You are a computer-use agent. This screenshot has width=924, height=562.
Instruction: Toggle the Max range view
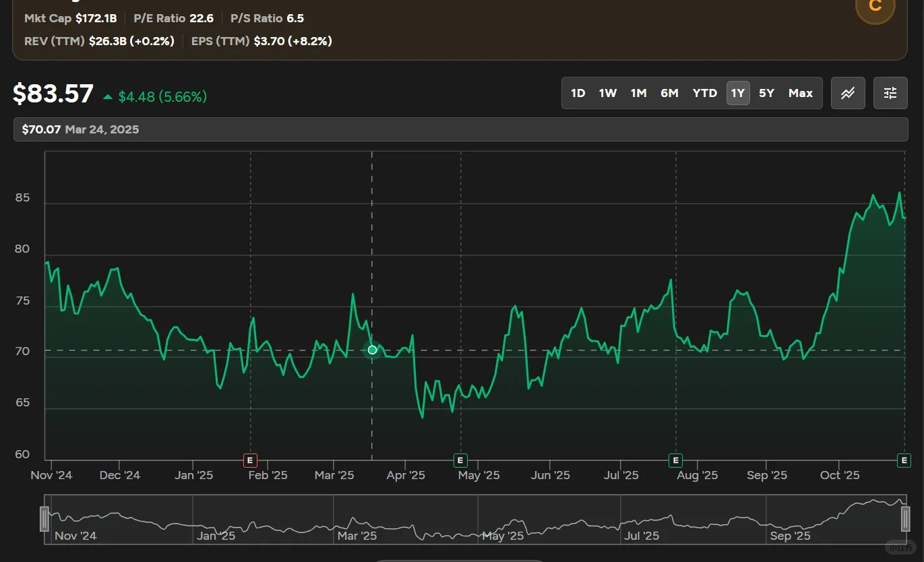point(800,93)
